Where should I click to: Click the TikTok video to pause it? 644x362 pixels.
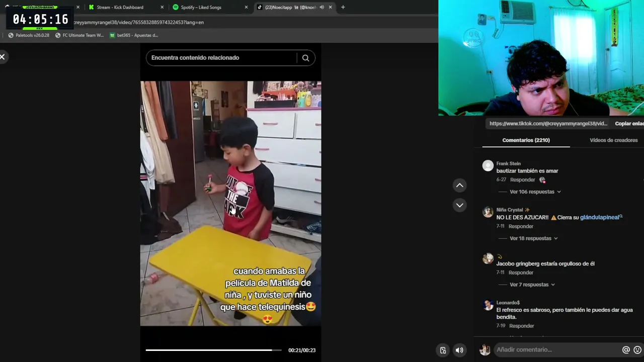click(230, 204)
